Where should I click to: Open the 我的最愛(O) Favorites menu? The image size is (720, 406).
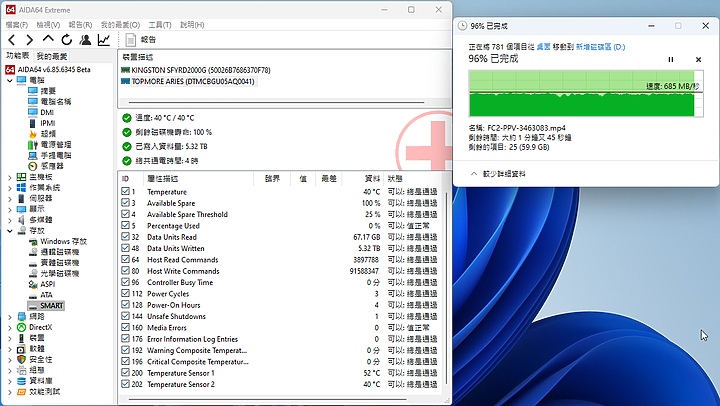(x=120, y=25)
